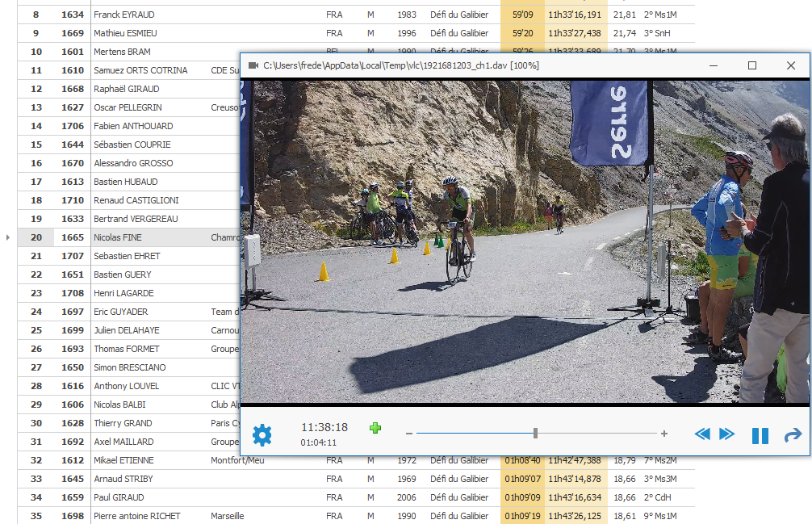
Task: Click the video position slider handle
Action: tap(535, 434)
